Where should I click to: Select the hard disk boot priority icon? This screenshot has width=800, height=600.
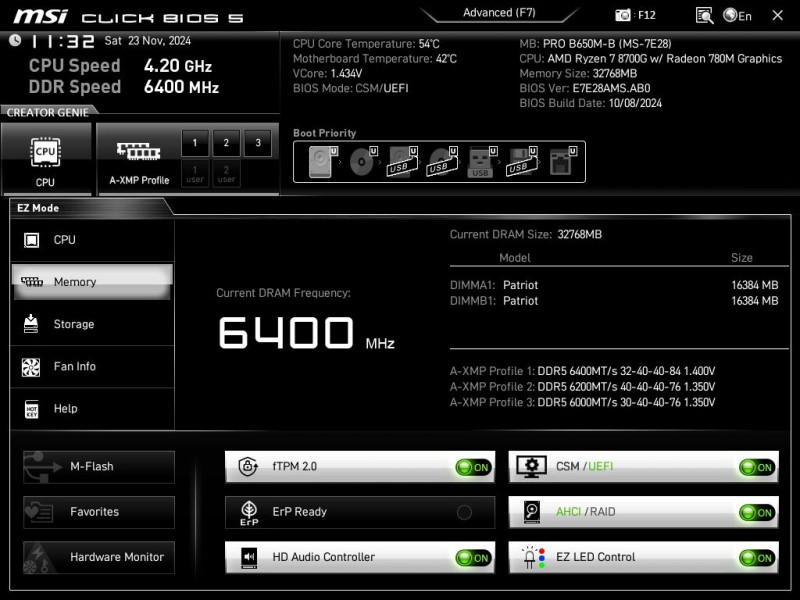click(x=323, y=162)
